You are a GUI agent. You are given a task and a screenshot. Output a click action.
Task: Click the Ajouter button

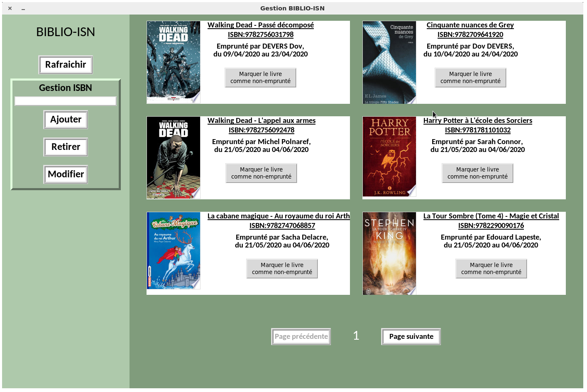tap(66, 120)
